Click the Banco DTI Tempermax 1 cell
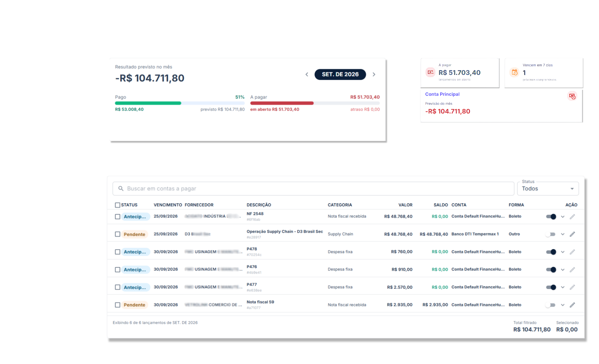The image size is (599, 364). (475, 234)
